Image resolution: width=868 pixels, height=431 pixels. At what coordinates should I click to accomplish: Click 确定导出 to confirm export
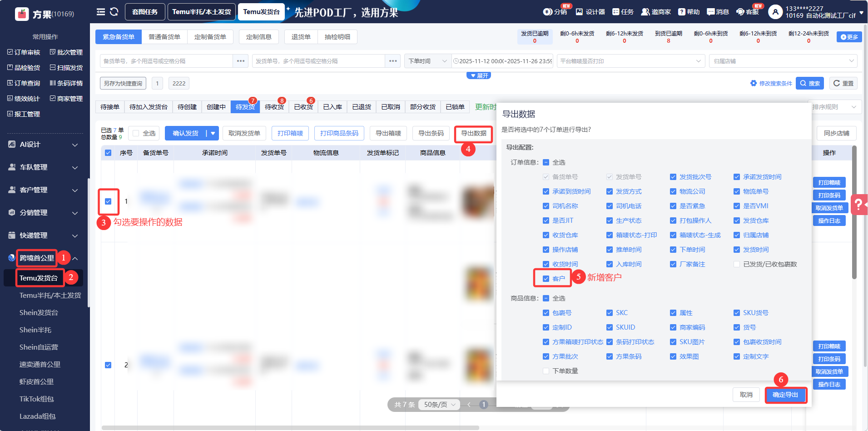(x=785, y=395)
